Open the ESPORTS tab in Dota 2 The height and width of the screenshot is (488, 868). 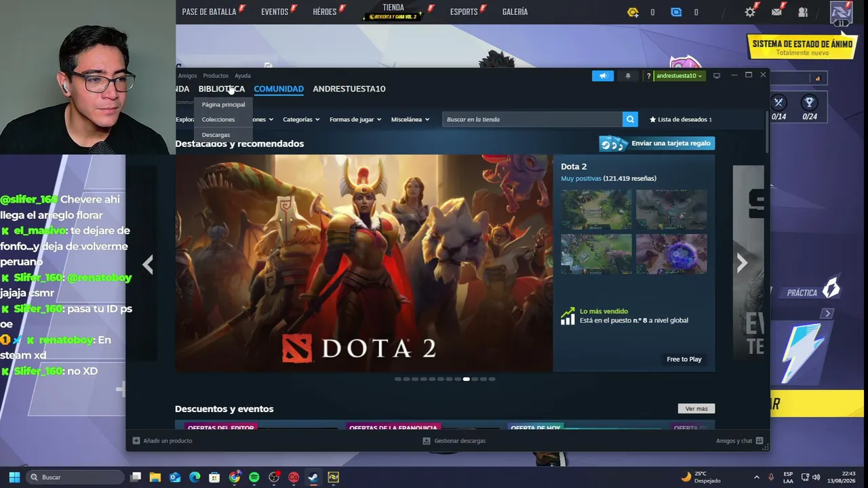coord(464,12)
